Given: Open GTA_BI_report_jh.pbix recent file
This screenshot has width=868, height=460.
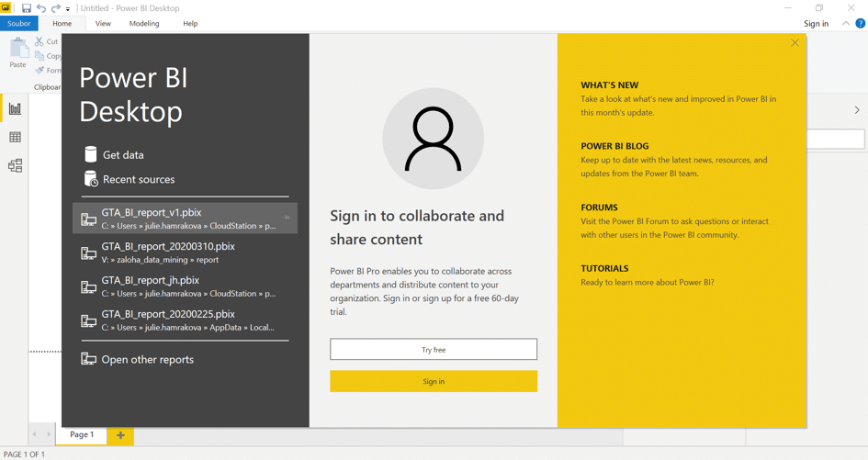Looking at the screenshot, I should coord(185,286).
